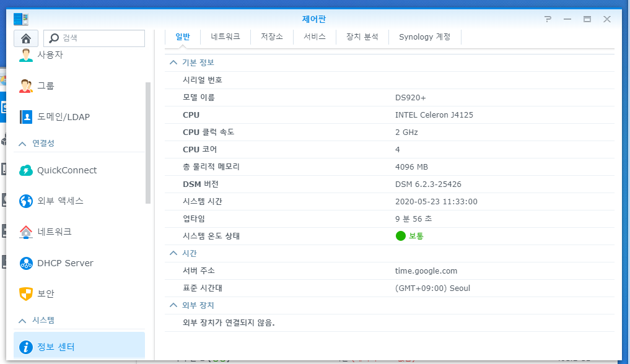Collapse the 기본 정보 section

[173, 63]
